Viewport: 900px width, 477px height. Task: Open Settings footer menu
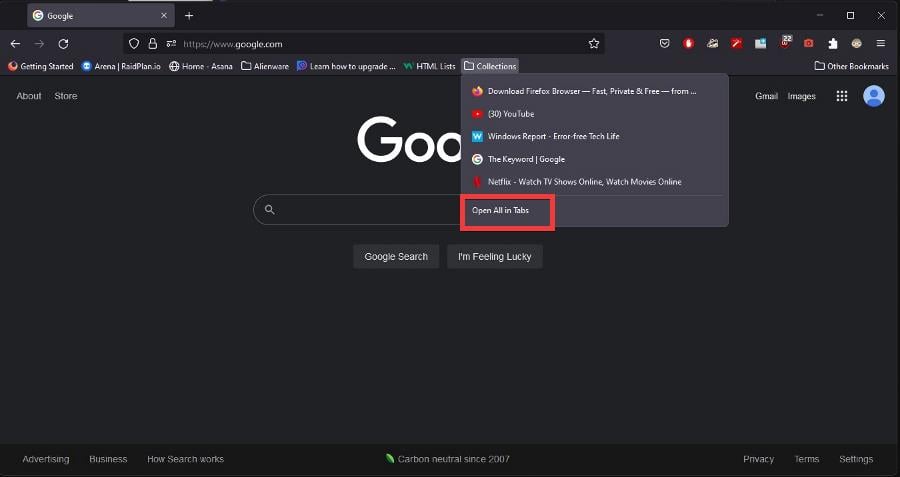pyautogui.click(x=856, y=459)
